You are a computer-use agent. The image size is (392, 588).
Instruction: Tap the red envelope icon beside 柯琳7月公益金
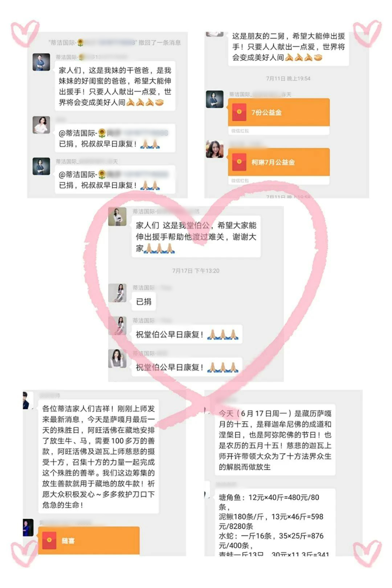pyautogui.click(x=239, y=162)
